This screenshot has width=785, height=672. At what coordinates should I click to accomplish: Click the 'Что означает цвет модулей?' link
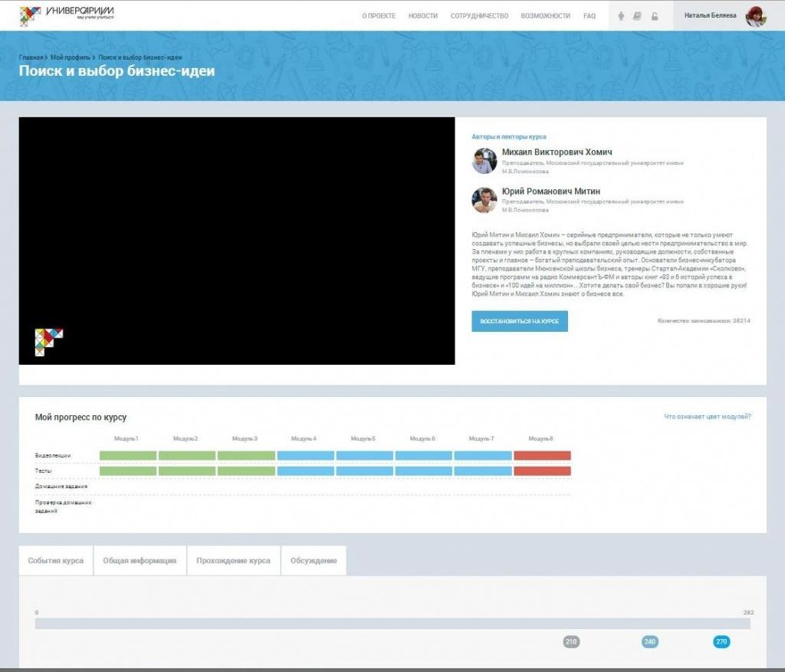[707, 417]
